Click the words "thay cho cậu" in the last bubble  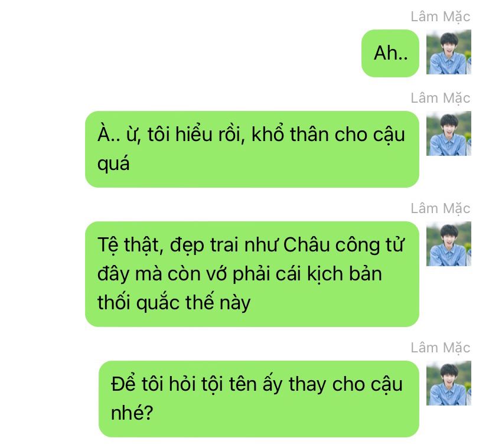[x=345, y=385]
